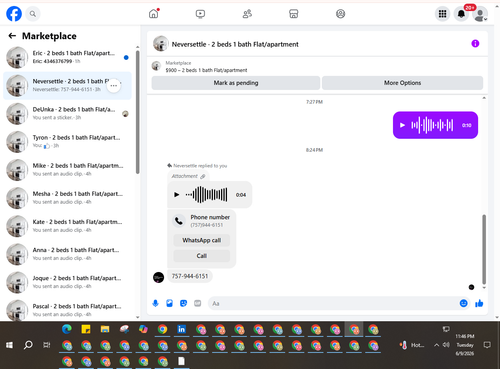Open Mike conversation
The height and width of the screenshot is (369, 500).
67,170
